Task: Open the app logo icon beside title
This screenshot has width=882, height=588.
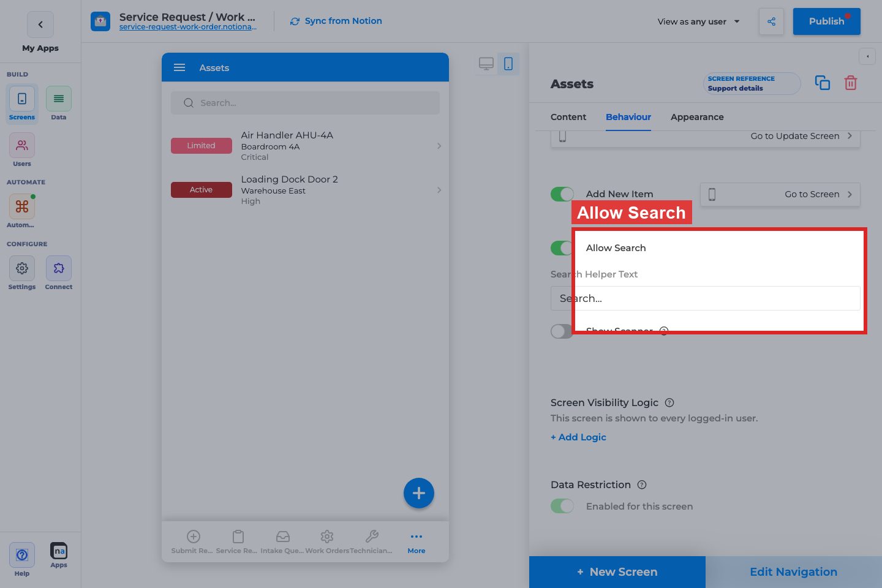Action: tap(100, 21)
